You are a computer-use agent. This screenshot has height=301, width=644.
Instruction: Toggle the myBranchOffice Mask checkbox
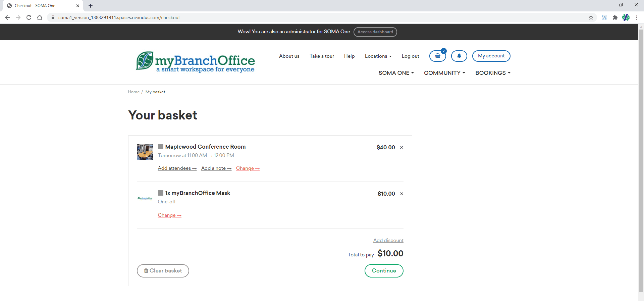point(161,193)
